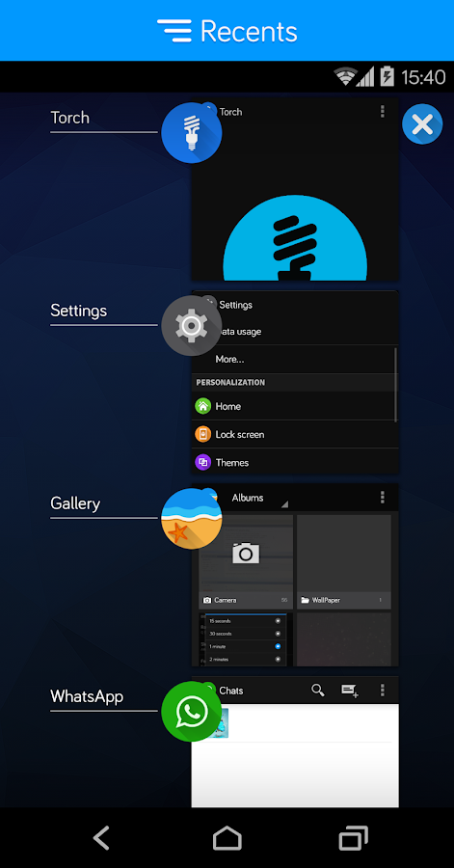Select the Lock screen settings row
Screen dimensions: 454x868
click(x=295, y=434)
